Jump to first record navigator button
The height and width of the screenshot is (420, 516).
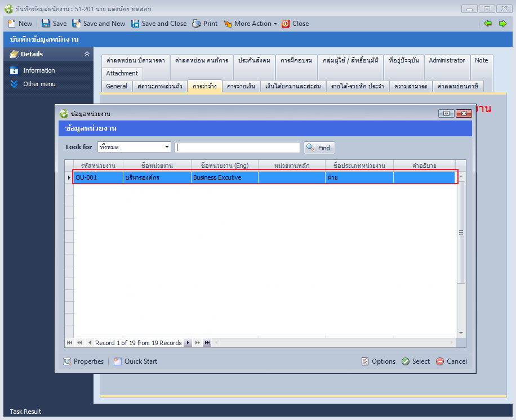click(69, 343)
